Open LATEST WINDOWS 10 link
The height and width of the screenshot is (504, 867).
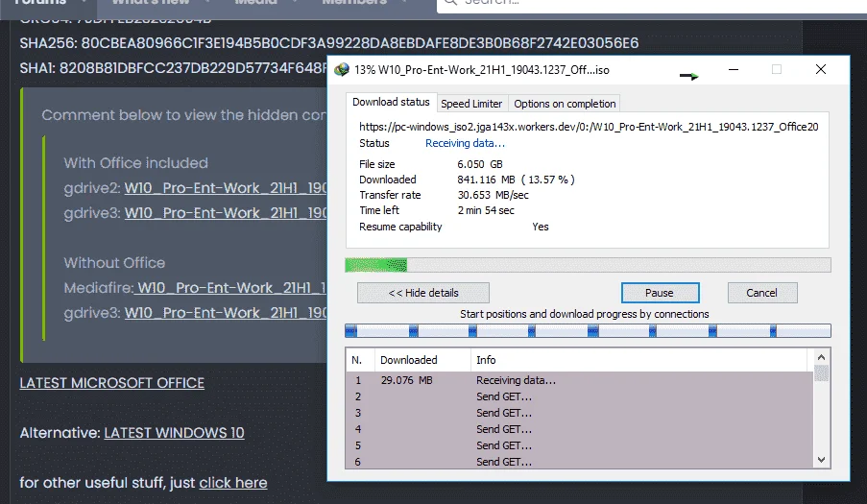(174, 433)
